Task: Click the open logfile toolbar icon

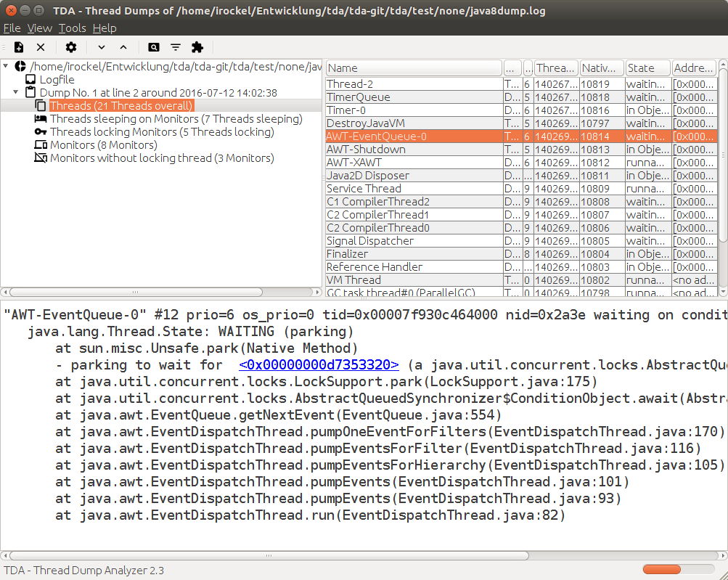Action: point(19,47)
